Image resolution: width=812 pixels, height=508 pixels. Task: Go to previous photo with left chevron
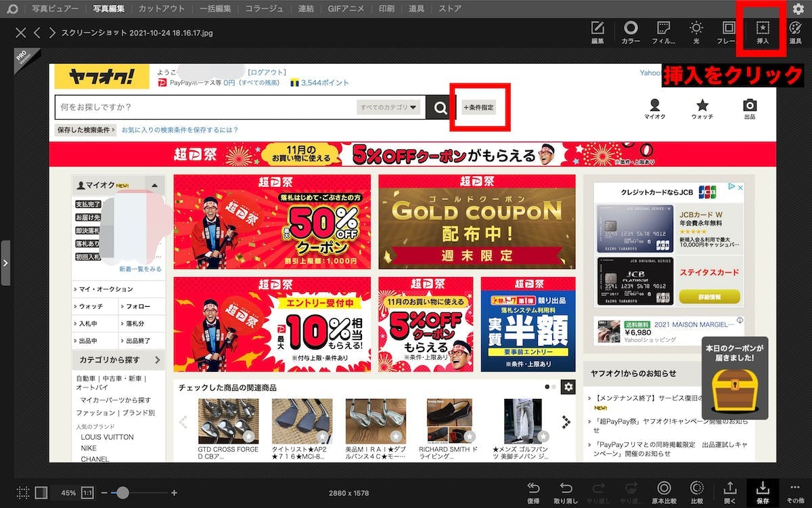[37, 33]
